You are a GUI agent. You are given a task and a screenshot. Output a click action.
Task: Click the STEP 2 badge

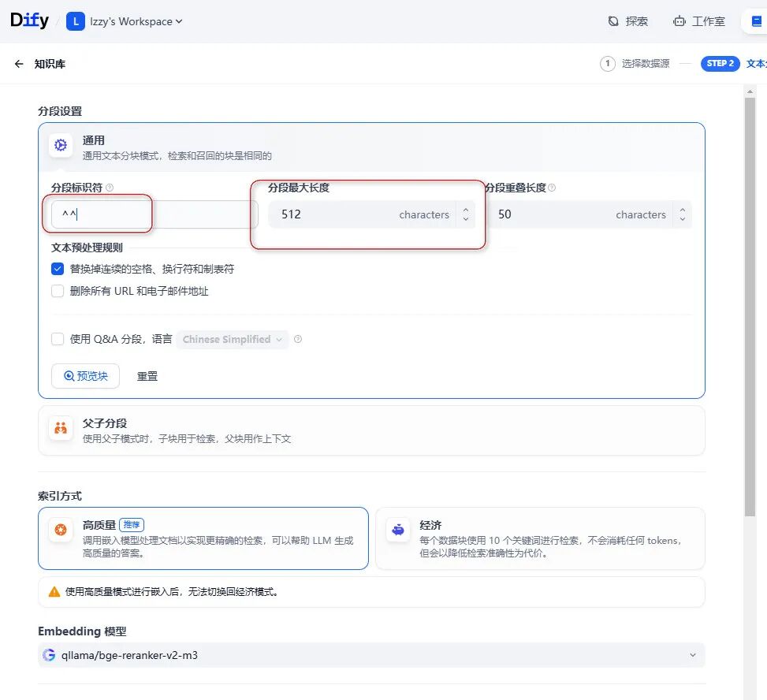(720, 64)
